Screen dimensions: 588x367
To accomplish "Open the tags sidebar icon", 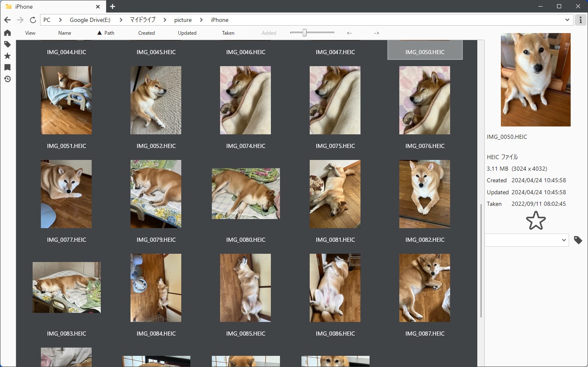I will pos(7,44).
